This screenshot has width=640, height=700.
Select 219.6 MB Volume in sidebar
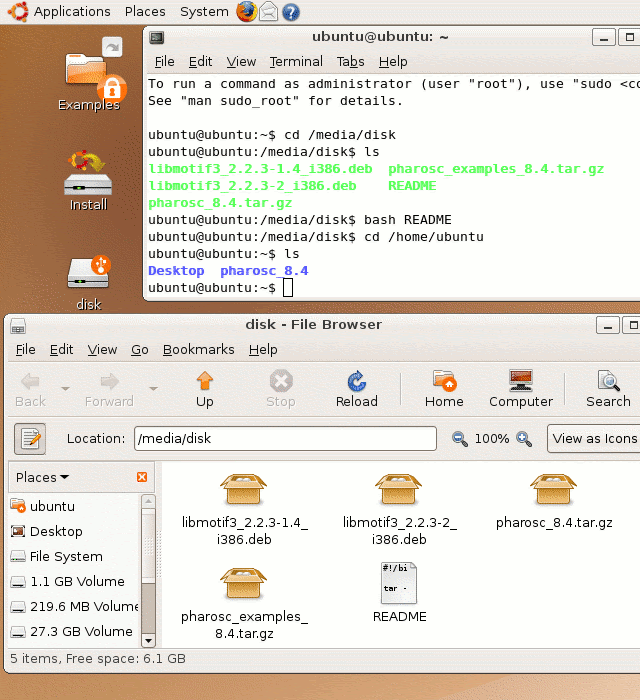coord(75,606)
